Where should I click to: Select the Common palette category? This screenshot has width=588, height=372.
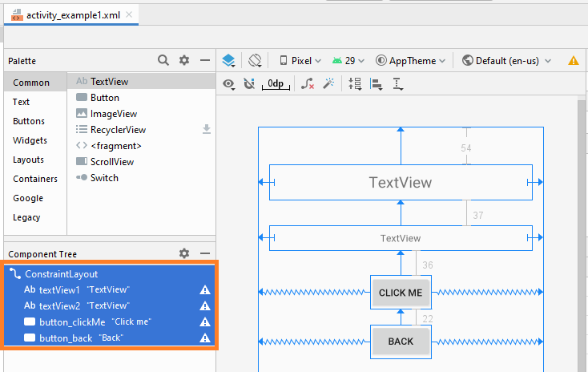35,83
